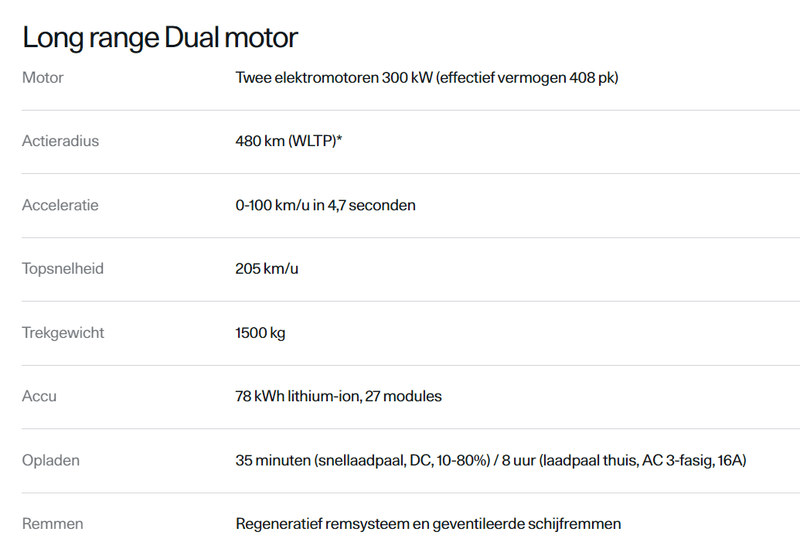Select the Actieradius label
800x549 pixels.
point(60,141)
